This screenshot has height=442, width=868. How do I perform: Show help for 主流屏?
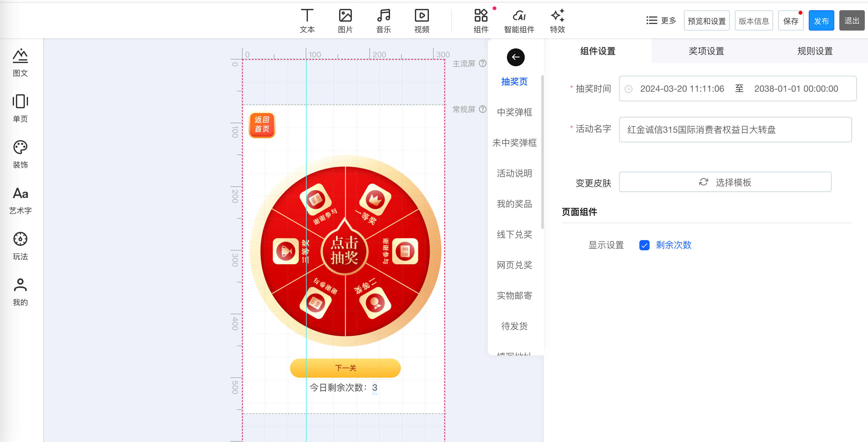(x=482, y=63)
